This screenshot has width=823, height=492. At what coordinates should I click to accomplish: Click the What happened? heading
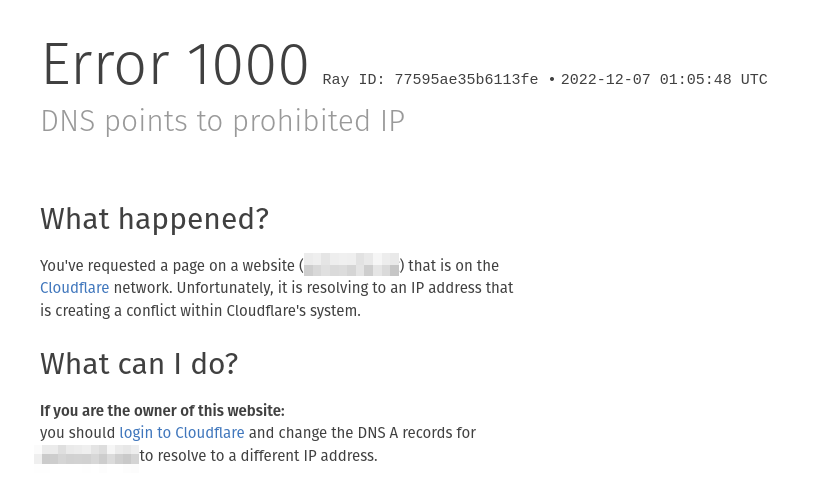coord(155,219)
